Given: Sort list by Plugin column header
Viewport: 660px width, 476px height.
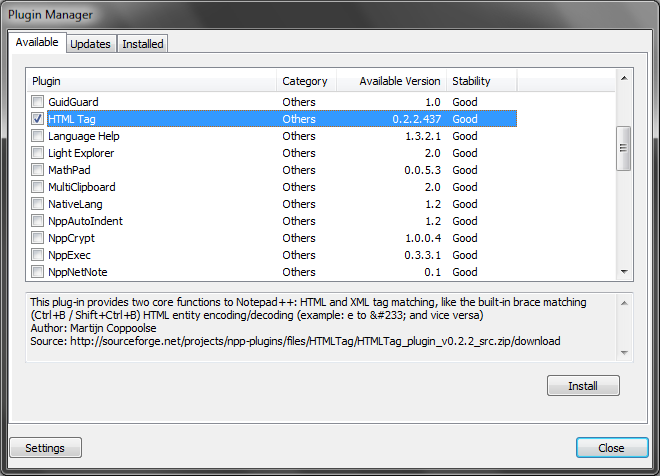Looking at the screenshot, I should coord(152,81).
